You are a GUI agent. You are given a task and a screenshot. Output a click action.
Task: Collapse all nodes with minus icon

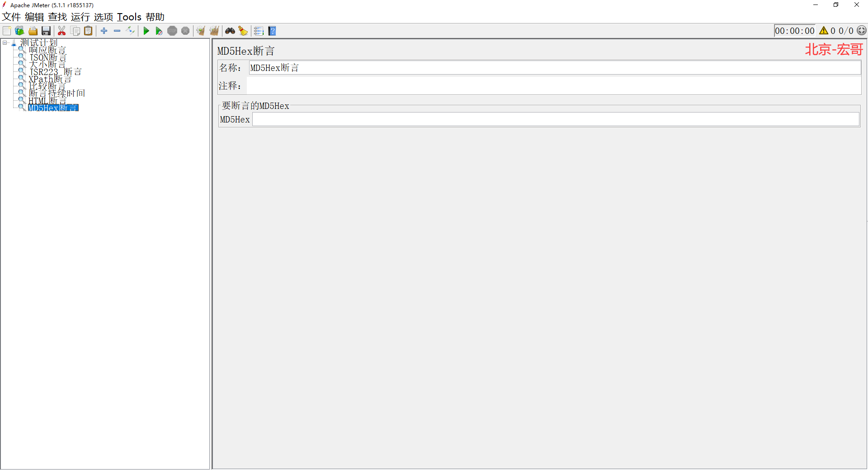tap(117, 31)
